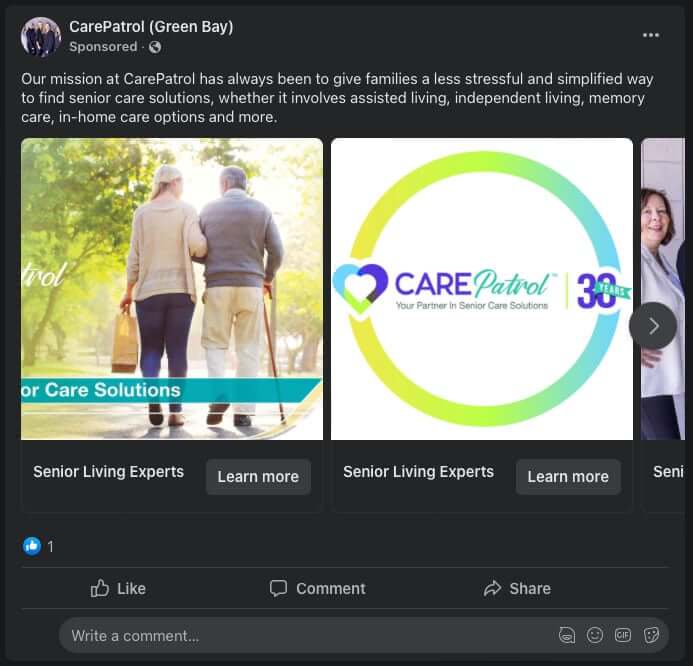View the reaction count of 1
This screenshot has height=666, width=693.
pos(50,546)
